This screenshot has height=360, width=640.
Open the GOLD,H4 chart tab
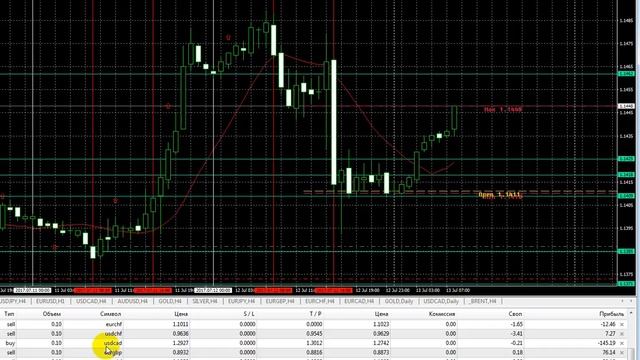[170, 301]
